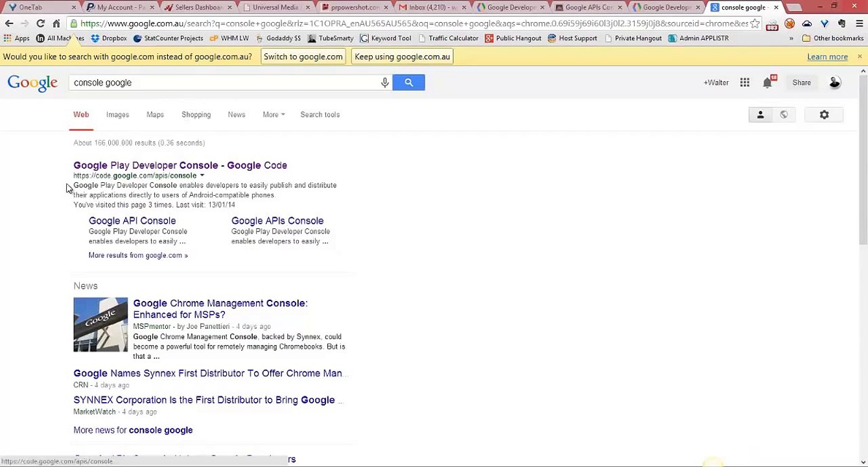
Task: Switch to the Gmail Inbox tab
Action: pyautogui.click(x=432, y=7)
